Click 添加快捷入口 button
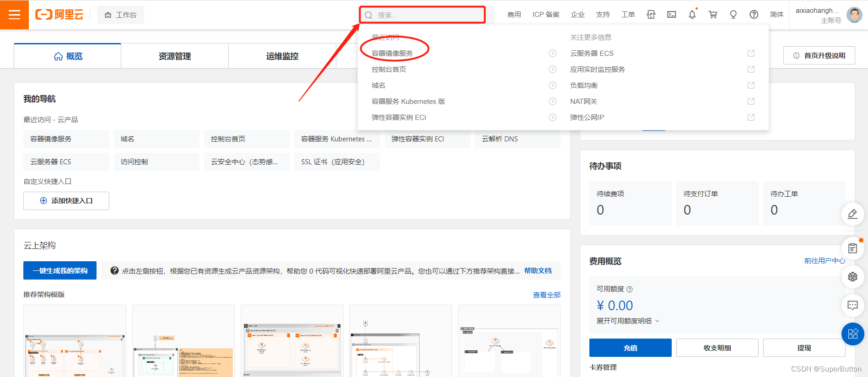 point(66,201)
